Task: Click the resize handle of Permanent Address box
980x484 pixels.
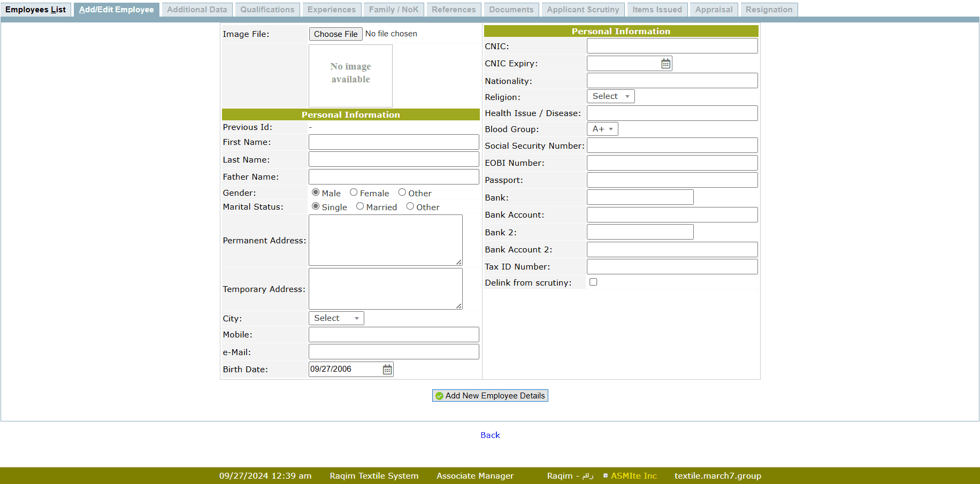Action: point(459,262)
